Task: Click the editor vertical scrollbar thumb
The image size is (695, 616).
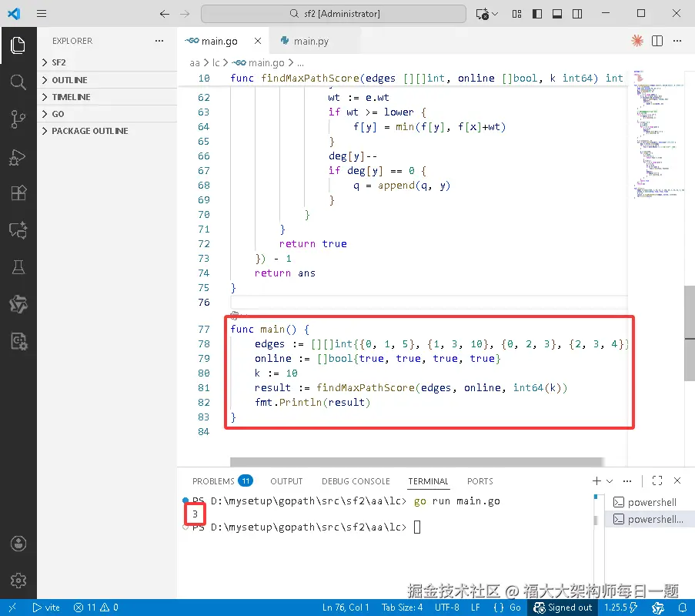Action: [x=690, y=333]
